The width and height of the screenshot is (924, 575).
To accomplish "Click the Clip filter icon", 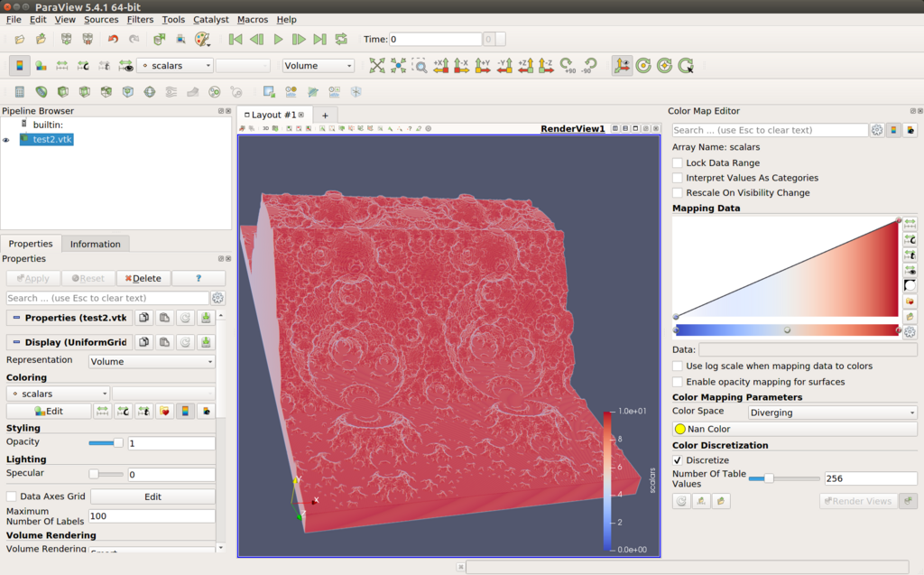I will pyautogui.click(x=63, y=92).
